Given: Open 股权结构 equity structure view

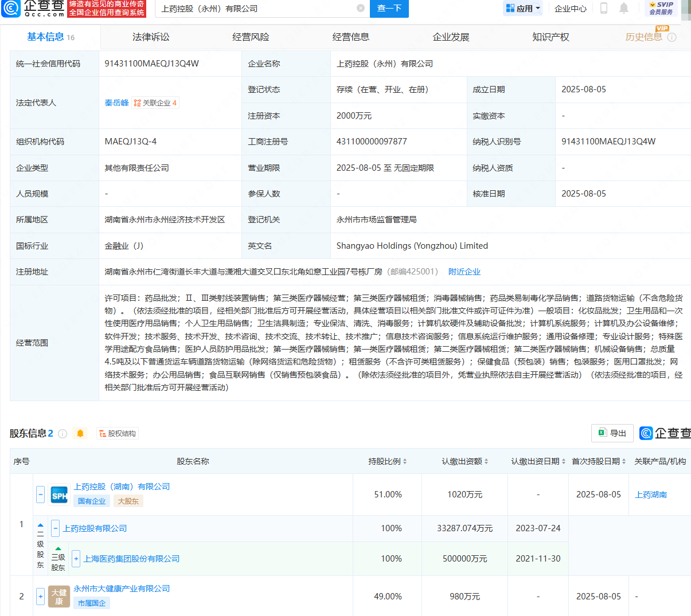Looking at the screenshot, I should click(118, 434).
